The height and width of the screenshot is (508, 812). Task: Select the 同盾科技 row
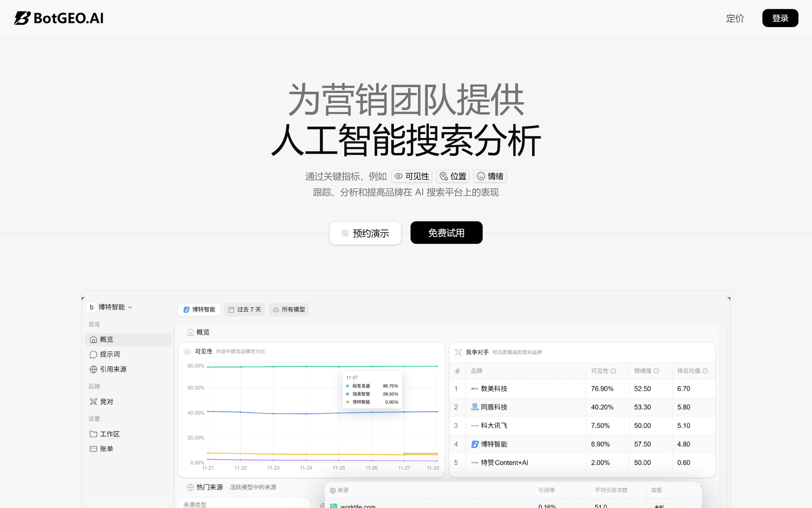pos(582,407)
